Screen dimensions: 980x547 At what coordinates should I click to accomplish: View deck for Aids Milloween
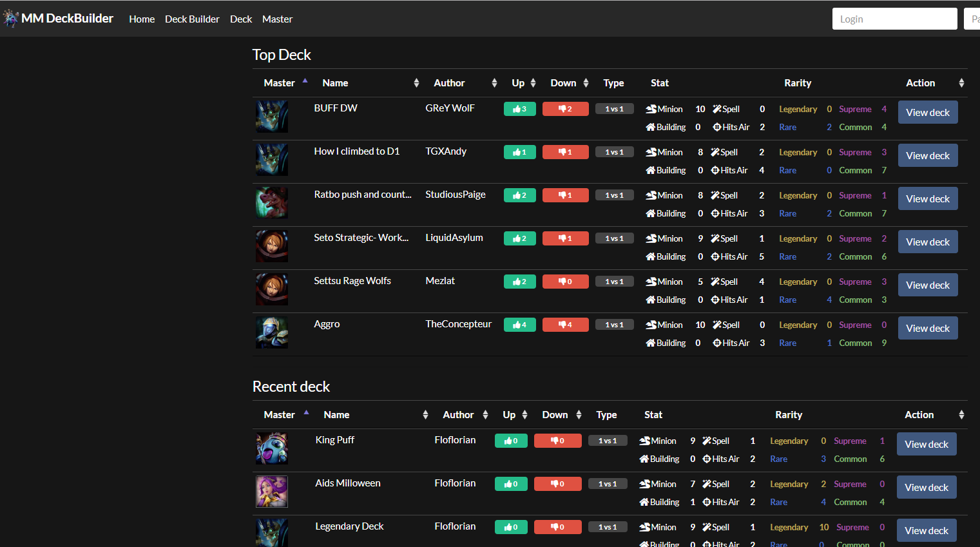[x=927, y=487]
